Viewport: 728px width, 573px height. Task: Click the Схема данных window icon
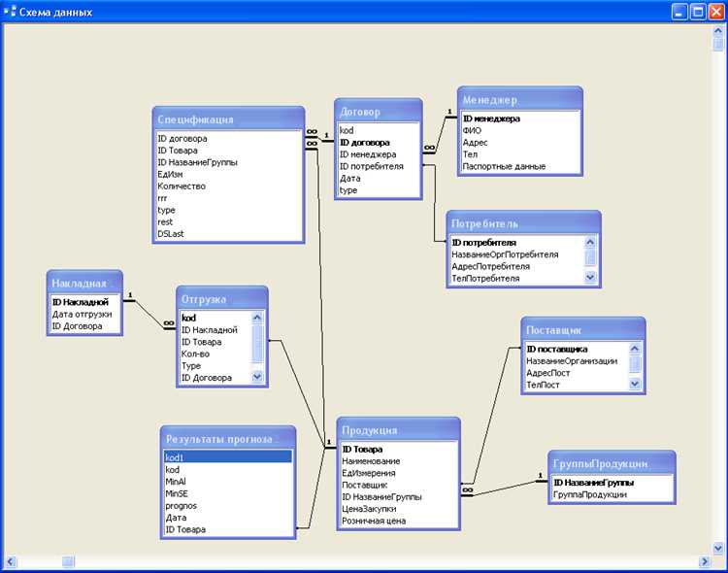(10, 11)
